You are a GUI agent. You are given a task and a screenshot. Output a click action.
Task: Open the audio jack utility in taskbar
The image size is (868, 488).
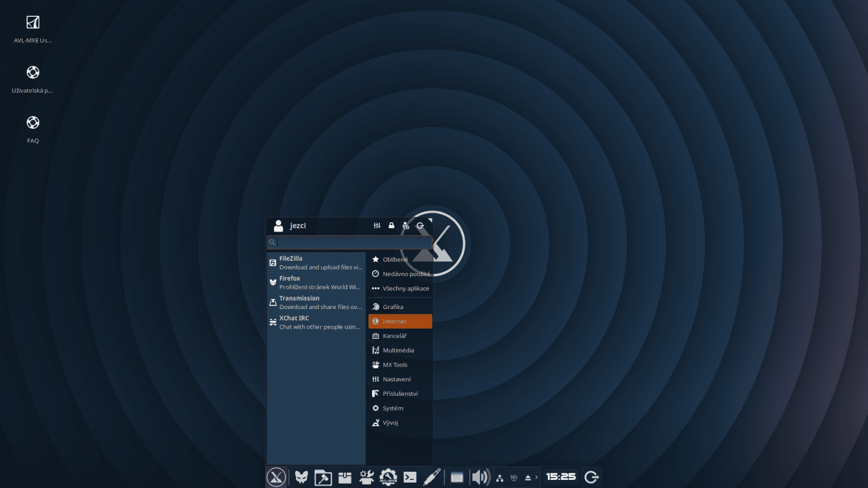pyautogui.click(x=431, y=477)
